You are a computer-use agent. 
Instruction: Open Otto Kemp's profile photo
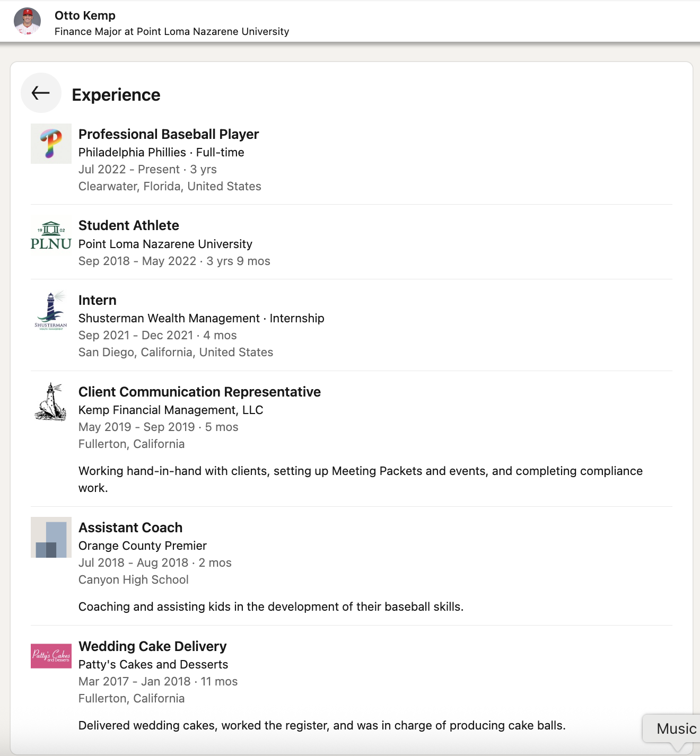[x=27, y=21]
